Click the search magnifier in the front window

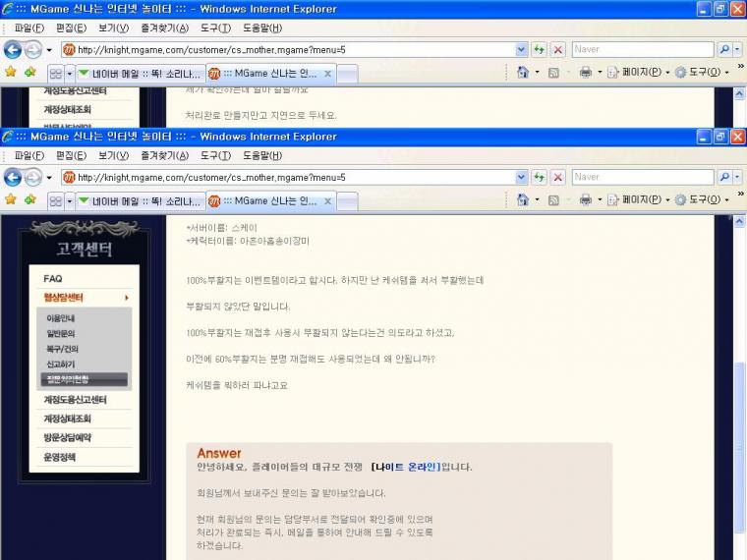pos(724,177)
